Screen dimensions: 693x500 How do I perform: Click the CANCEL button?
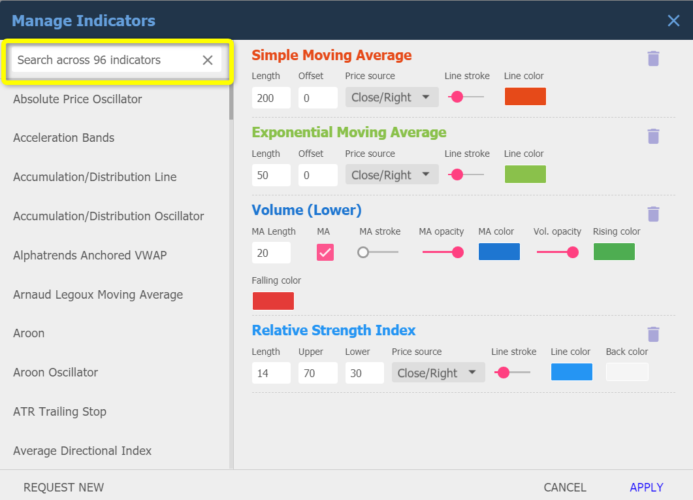coord(565,487)
